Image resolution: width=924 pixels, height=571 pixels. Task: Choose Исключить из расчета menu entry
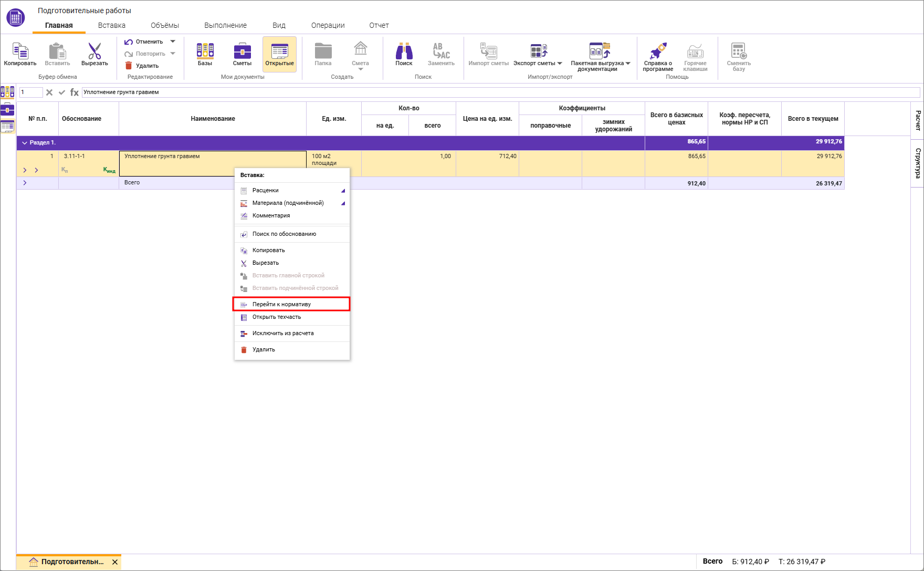point(282,333)
